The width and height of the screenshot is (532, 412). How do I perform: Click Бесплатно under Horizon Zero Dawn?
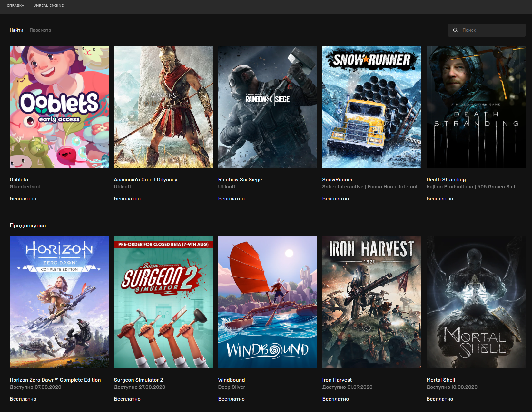tap(23, 399)
